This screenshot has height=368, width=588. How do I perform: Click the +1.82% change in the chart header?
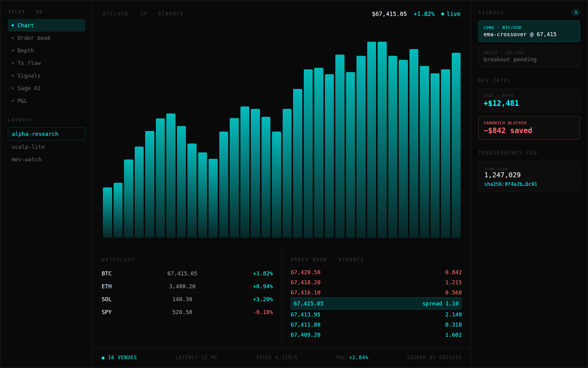(x=424, y=14)
